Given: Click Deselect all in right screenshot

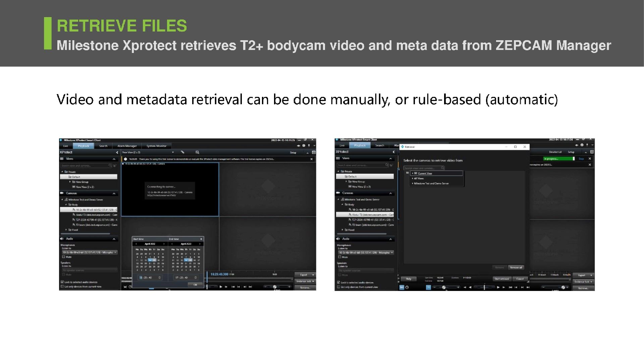Looking at the screenshot, I should 555,152.
